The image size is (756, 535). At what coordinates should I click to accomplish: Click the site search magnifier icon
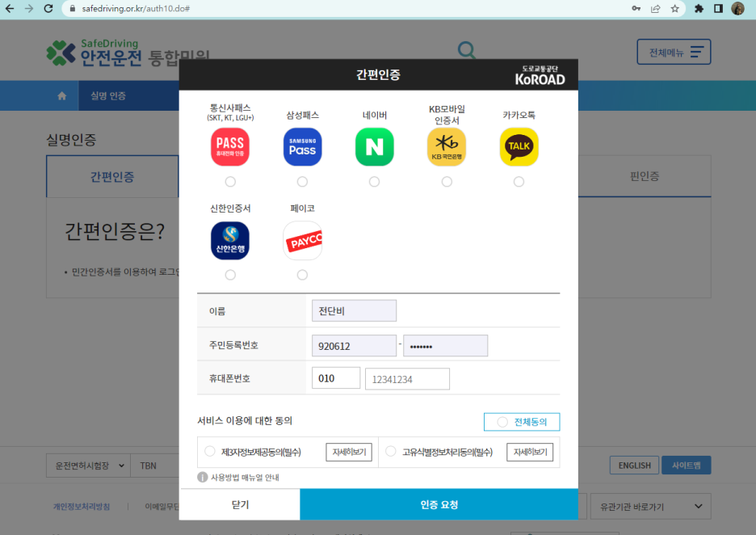pyautogui.click(x=466, y=49)
